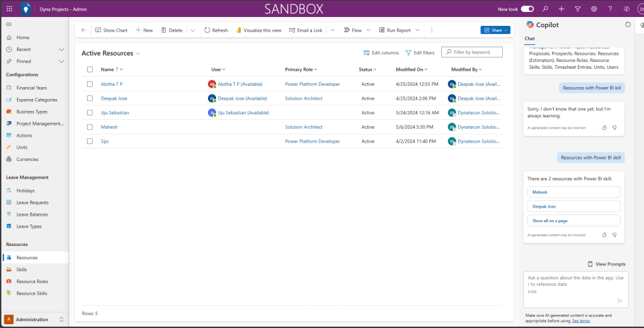Image resolution: width=644 pixels, height=328 pixels.
Task: Check the box for Deepak Jose row
Action: [89, 98]
